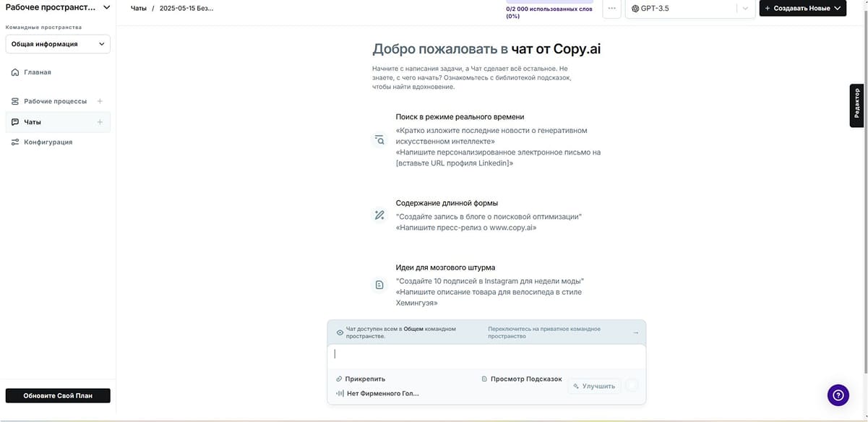This screenshot has height=422, width=868.
Task: Open the vertical Редактор side tab
Action: pyautogui.click(x=857, y=105)
